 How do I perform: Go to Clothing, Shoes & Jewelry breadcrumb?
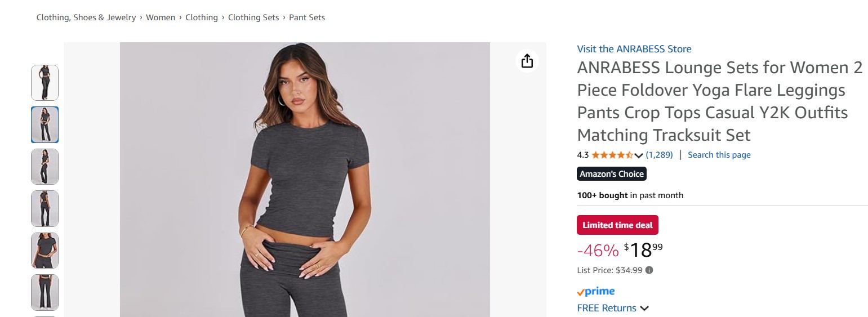[x=86, y=17]
